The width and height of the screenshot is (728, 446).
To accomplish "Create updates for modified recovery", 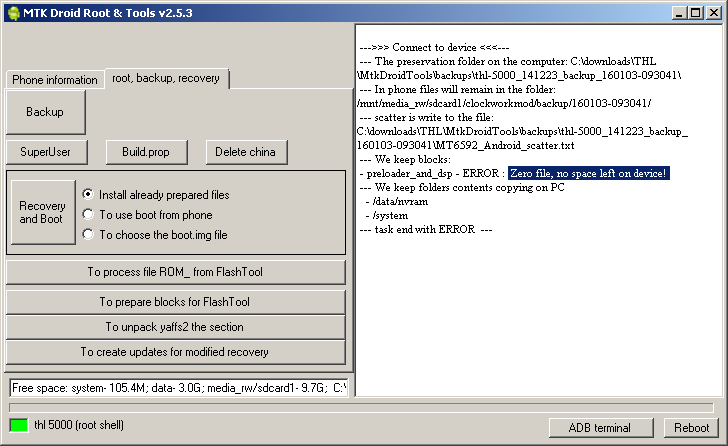I will point(176,352).
